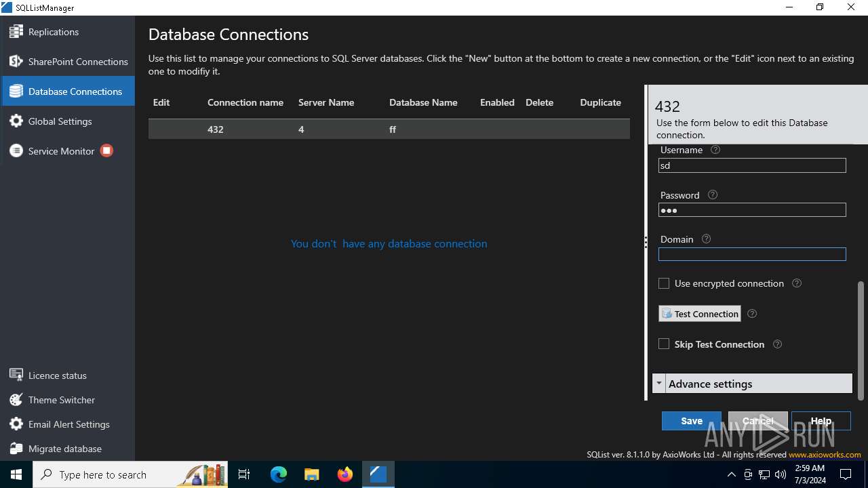Show hidden system tray icons
The image size is (868, 488).
coord(731,474)
